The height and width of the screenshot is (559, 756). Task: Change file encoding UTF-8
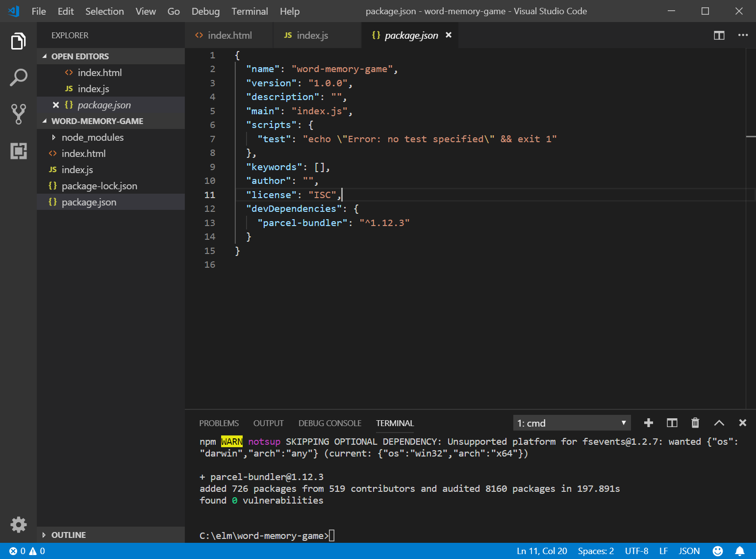[636, 551]
